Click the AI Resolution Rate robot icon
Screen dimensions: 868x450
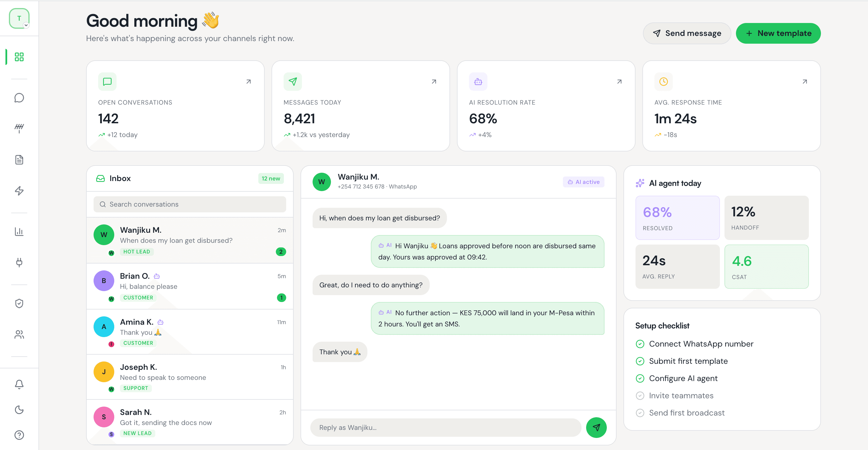(x=478, y=82)
